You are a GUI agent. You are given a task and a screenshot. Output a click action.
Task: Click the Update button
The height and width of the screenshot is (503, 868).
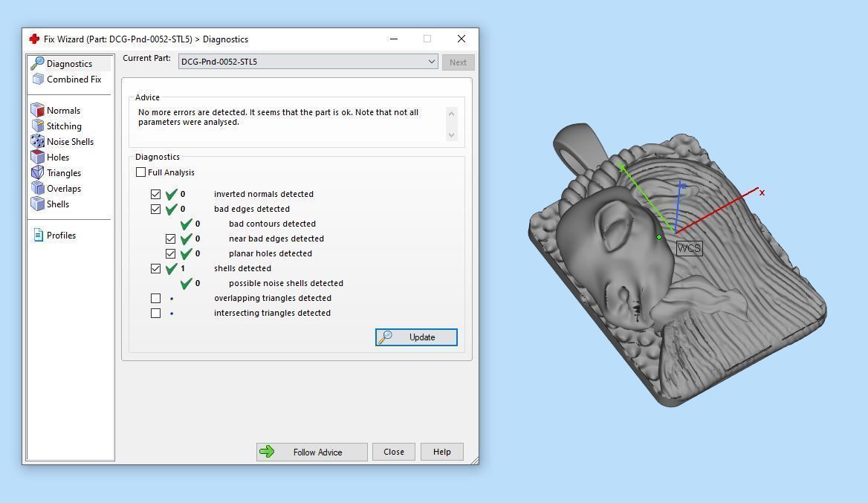point(416,337)
